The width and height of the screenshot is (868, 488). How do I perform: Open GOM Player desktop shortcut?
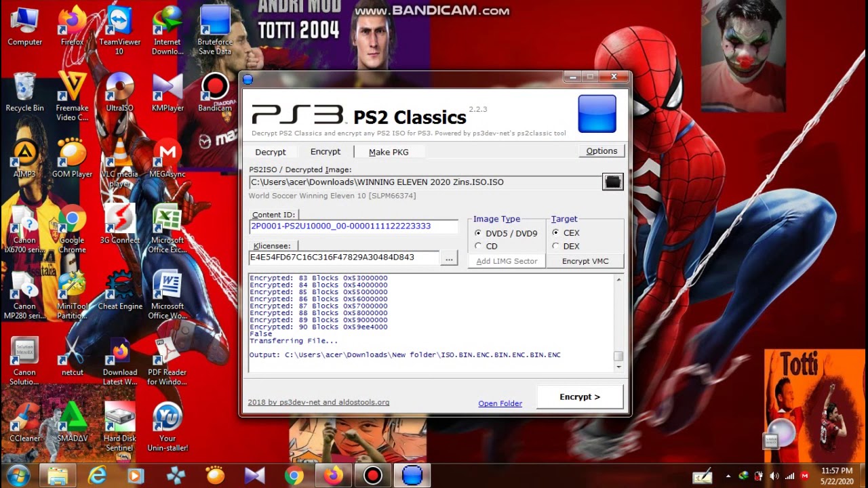click(x=73, y=158)
